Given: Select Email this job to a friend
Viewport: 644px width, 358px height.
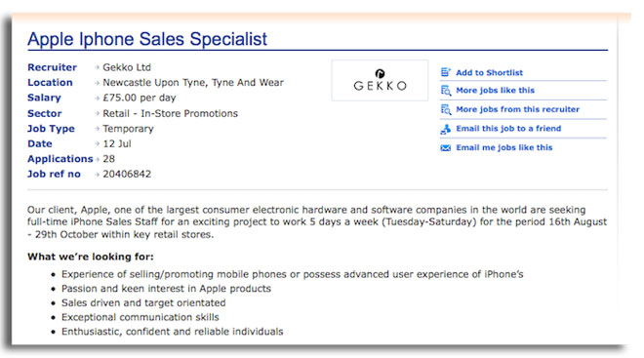Looking at the screenshot, I should point(508,129).
